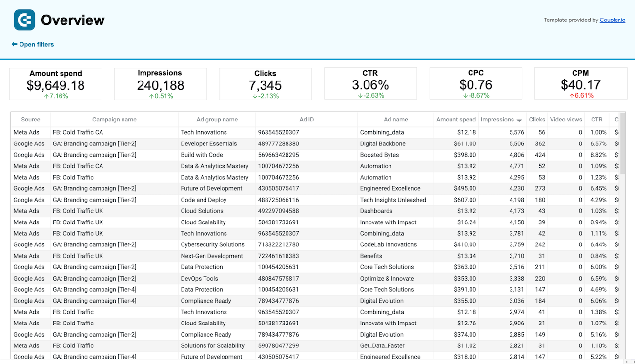Screen dimensions: 635x364
Task: Select the CTR column header
Action: (596, 120)
